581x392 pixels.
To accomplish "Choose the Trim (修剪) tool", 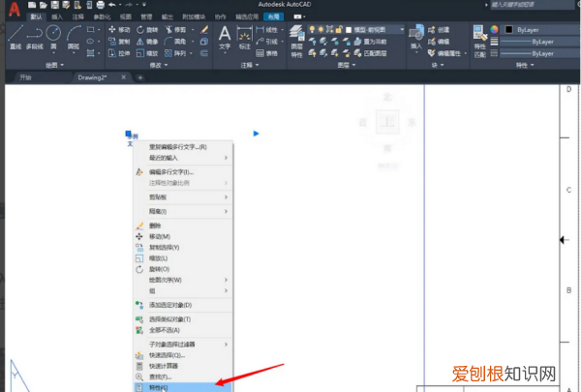I will (x=175, y=30).
